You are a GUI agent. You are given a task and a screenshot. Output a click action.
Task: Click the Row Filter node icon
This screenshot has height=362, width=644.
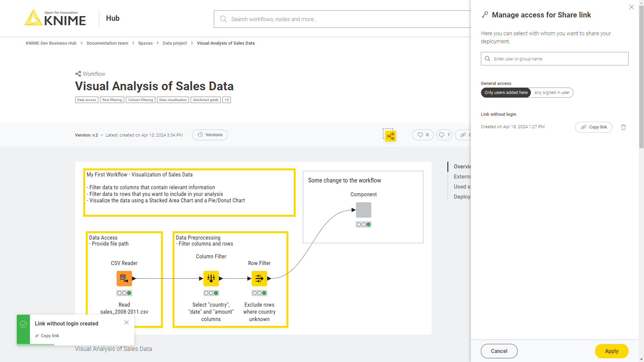[x=259, y=278]
